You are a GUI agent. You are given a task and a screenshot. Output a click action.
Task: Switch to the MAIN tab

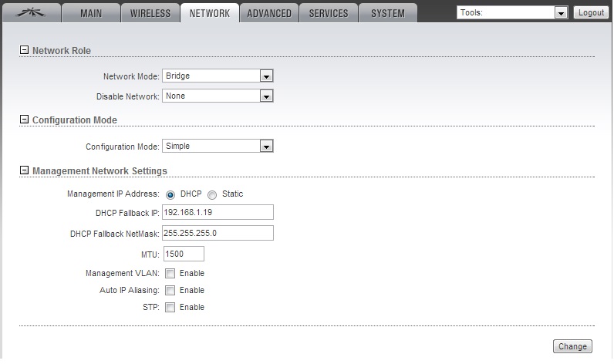click(91, 13)
